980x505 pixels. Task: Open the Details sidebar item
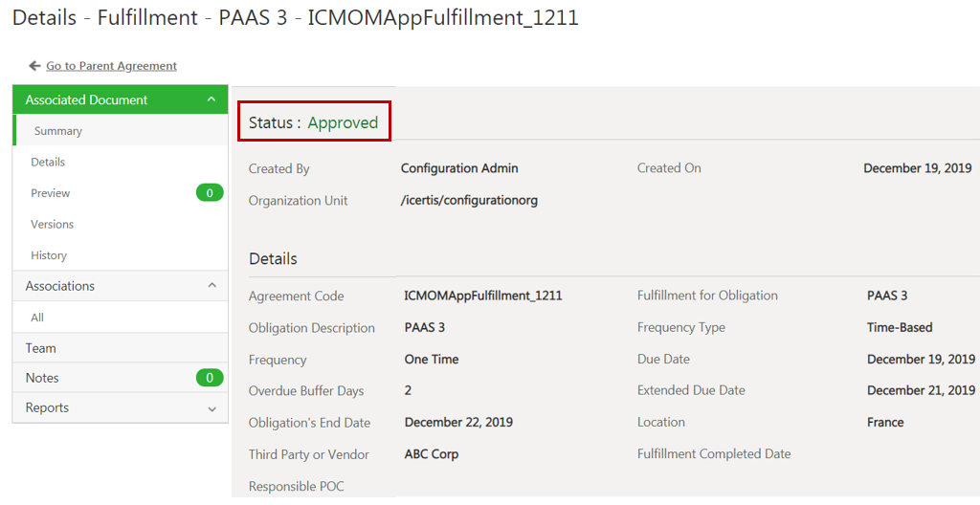pos(48,162)
